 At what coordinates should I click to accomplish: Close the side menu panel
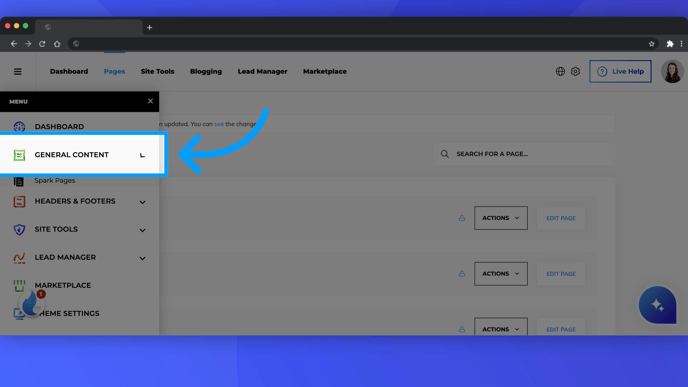point(150,101)
